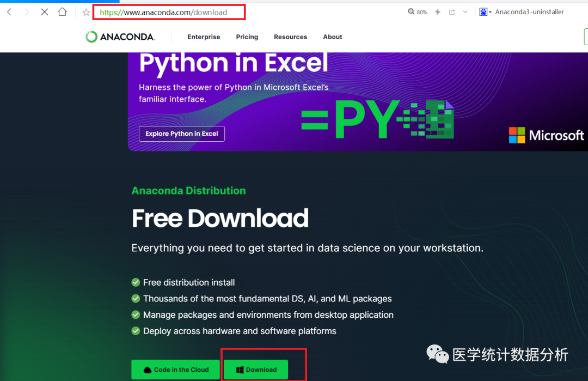Click the browser forward arrow
This screenshot has width=588, height=381.
point(27,12)
